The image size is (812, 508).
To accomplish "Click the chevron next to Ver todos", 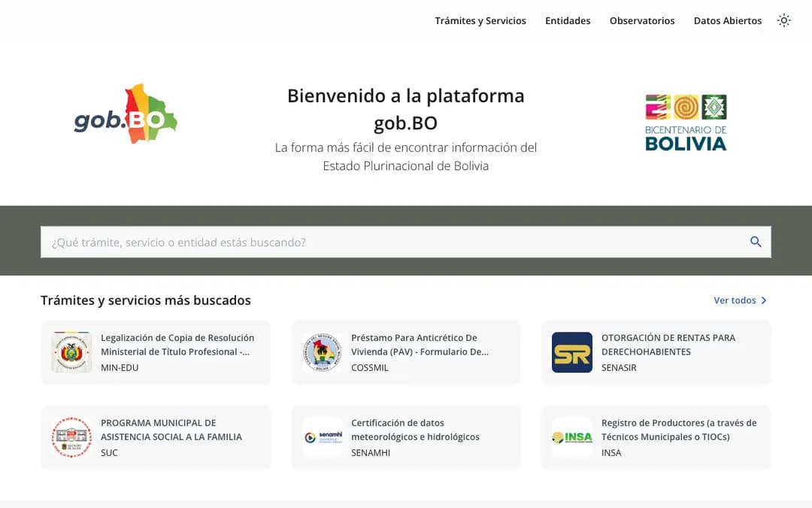I will (x=763, y=300).
